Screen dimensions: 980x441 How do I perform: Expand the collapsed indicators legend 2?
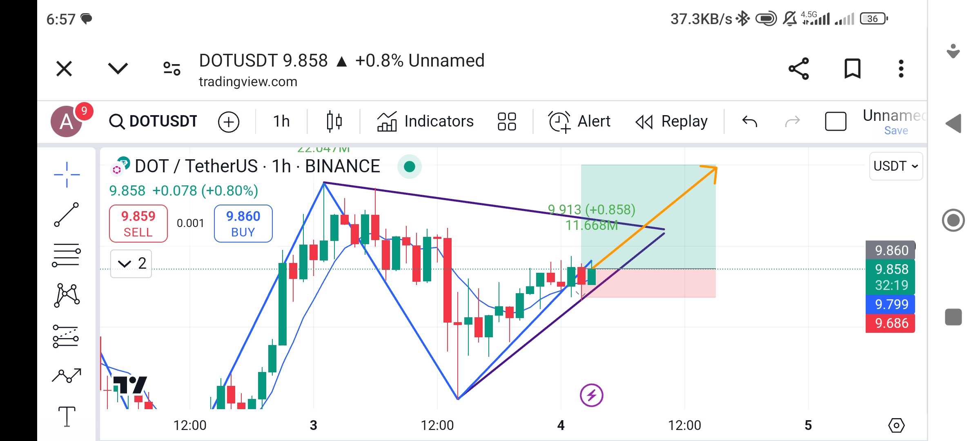coord(131,263)
